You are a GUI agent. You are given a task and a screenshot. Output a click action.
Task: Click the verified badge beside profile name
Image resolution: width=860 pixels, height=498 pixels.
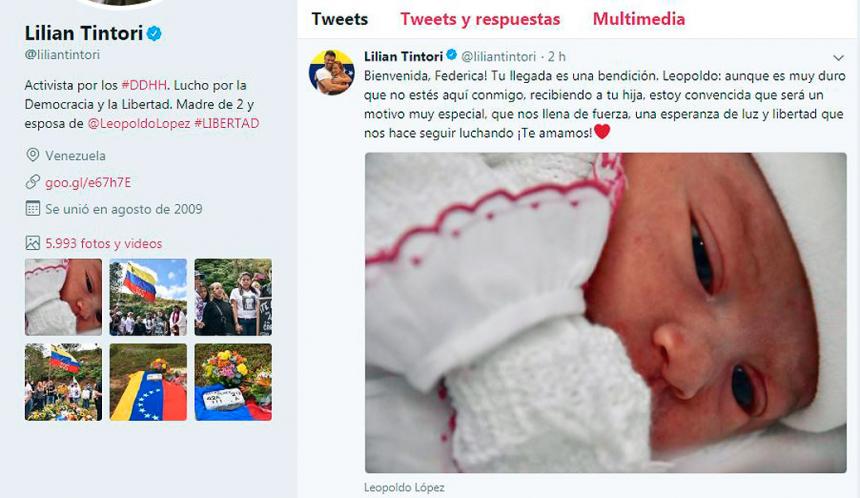[155, 33]
